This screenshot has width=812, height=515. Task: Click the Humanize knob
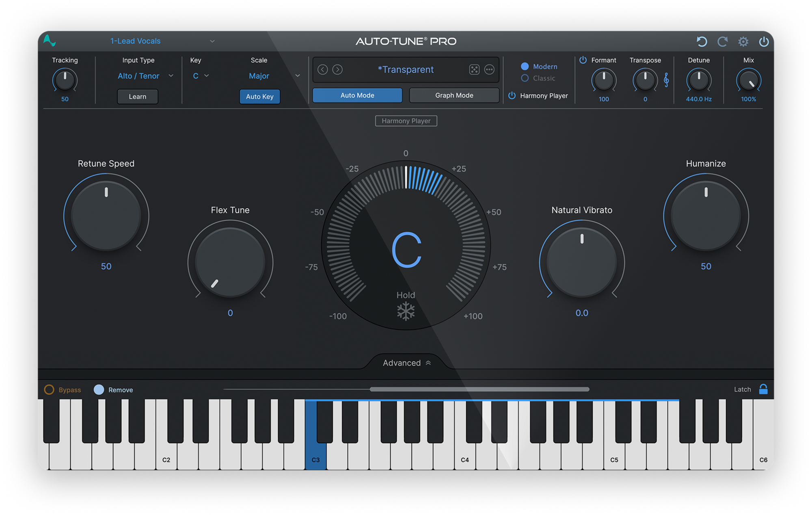[x=706, y=216]
